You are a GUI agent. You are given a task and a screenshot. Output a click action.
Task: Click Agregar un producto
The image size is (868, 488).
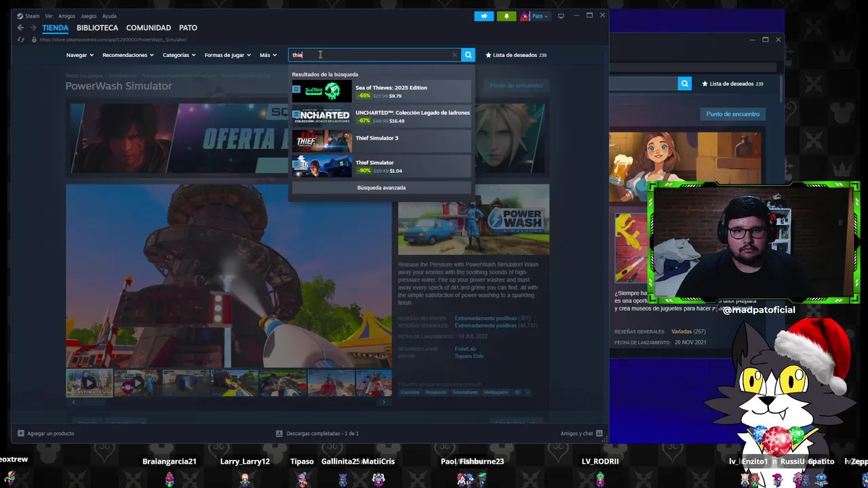45,433
